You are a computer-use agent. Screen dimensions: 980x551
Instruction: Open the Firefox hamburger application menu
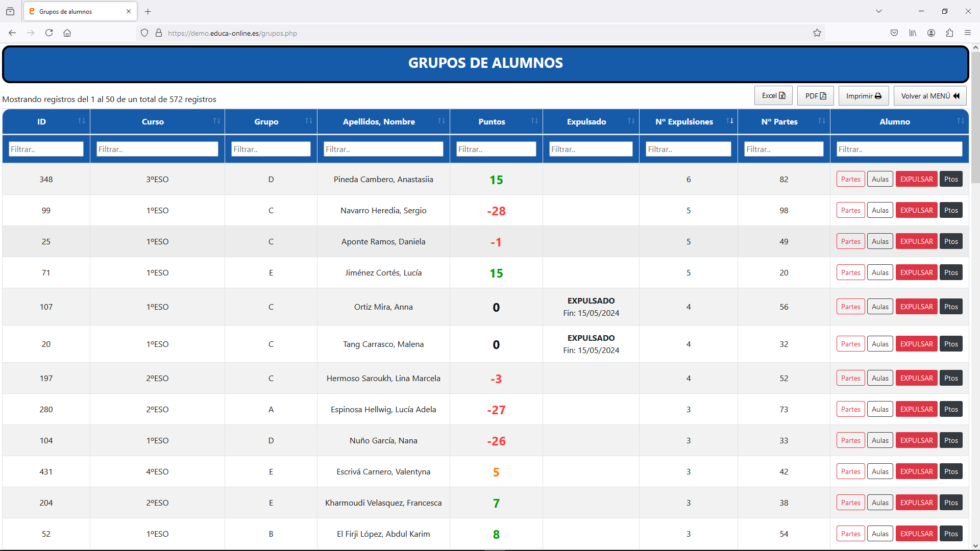(968, 33)
